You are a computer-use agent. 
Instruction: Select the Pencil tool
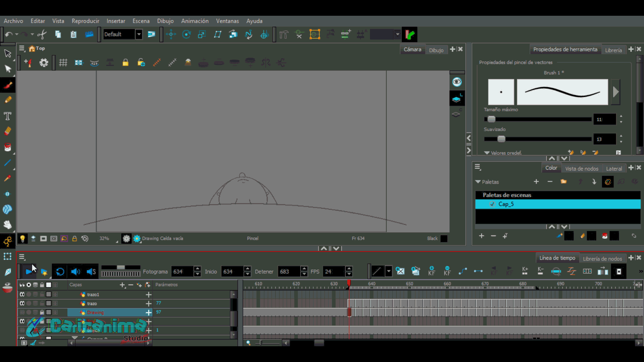click(x=8, y=100)
